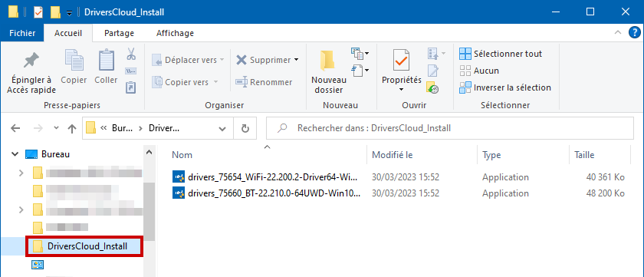Go up one folder level arrow
The width and height of the screenshot is (644, 277).
(x=72, y=128)
